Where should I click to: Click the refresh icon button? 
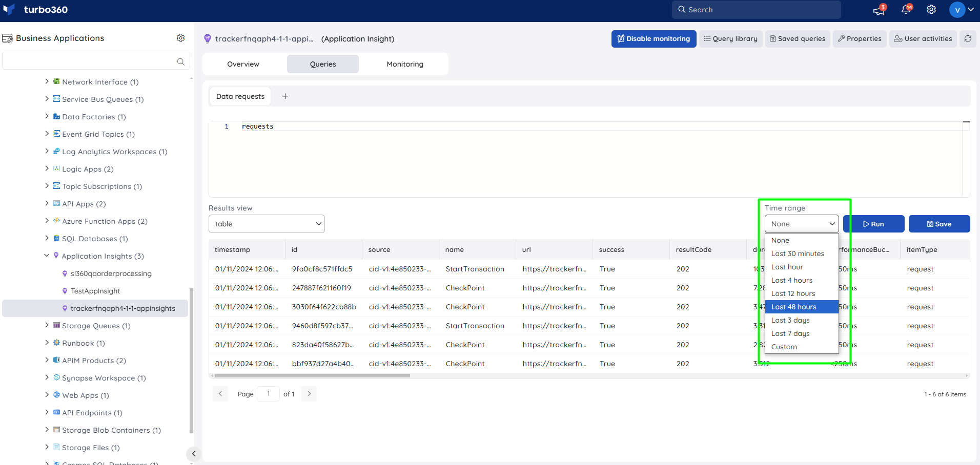point(968,38)
